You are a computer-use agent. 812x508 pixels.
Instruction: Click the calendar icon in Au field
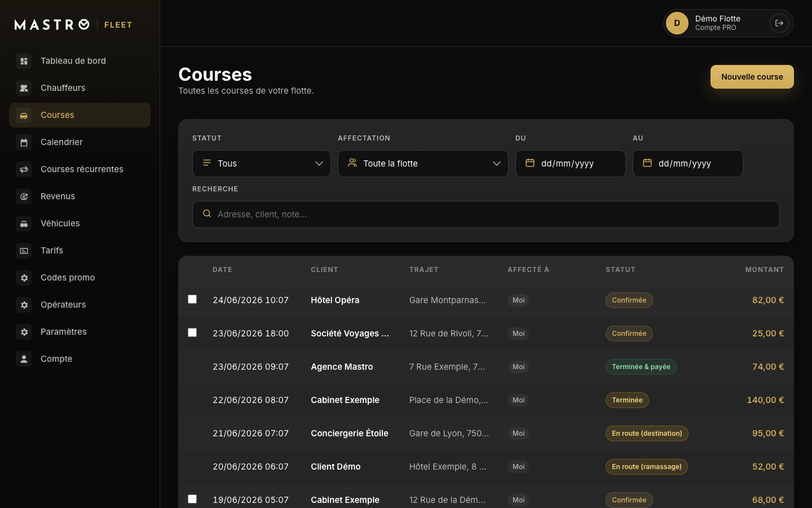(647, 163)
